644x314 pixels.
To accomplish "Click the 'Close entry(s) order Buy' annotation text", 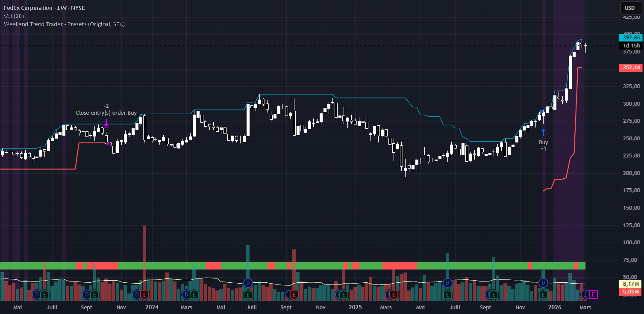I will click(106, 113).
